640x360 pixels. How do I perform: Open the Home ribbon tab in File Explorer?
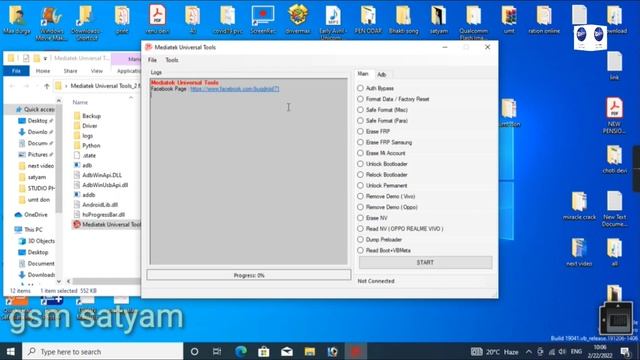(43, 71)
